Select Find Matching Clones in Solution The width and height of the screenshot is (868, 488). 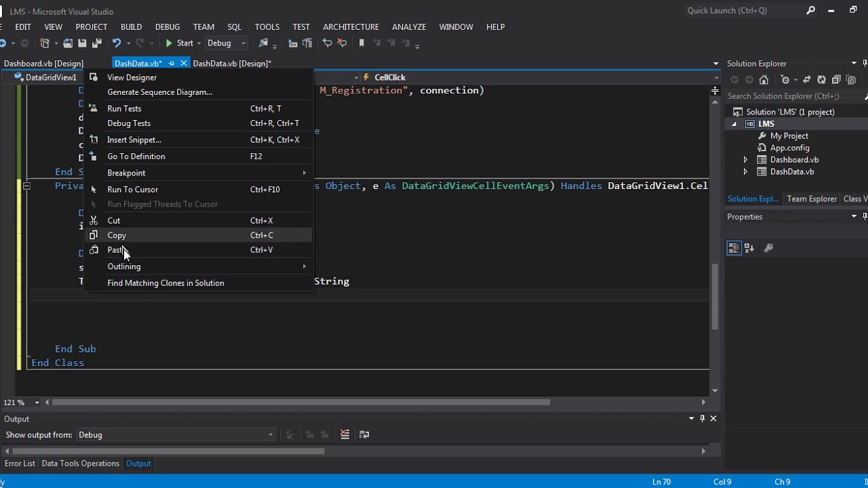(x=198, y=283)
